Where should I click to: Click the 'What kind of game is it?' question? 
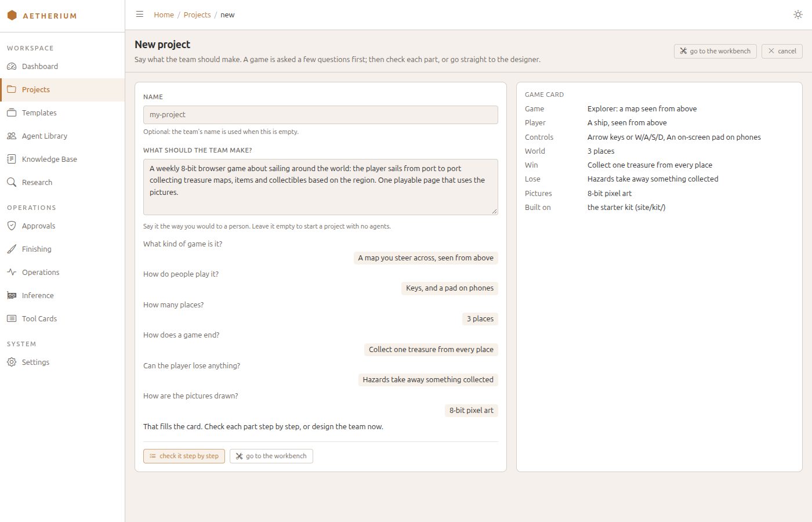pyautogui.click(x=183, y=244)
